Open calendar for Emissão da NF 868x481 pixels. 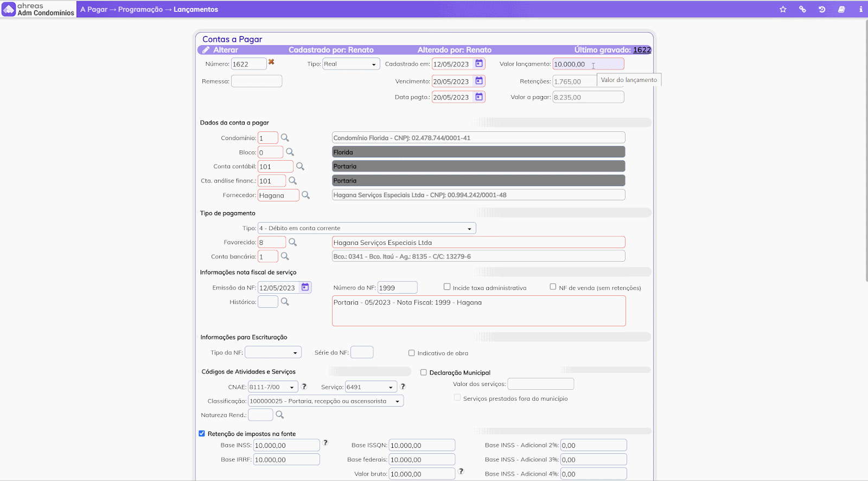pyautogui.click(x=305, y=287)
